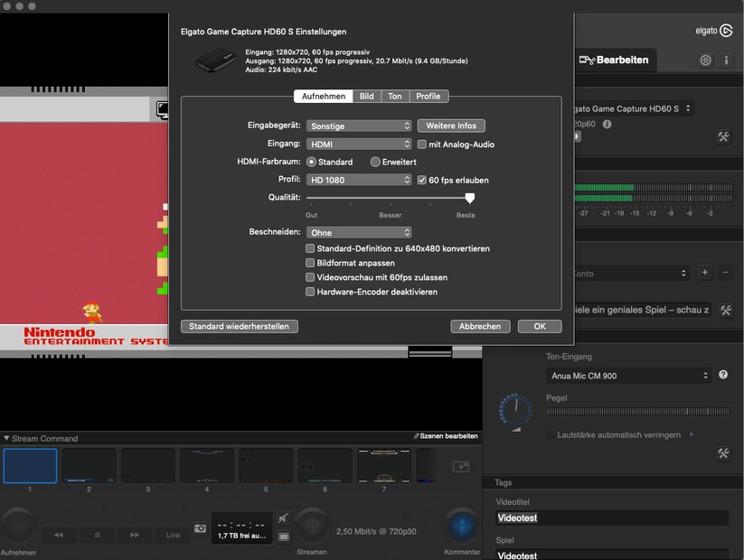The width and height of the screenshot is (744, 560).
Task: Select scene thumbnail 7 in Stream Command
Action: click(x=383, y=464)
